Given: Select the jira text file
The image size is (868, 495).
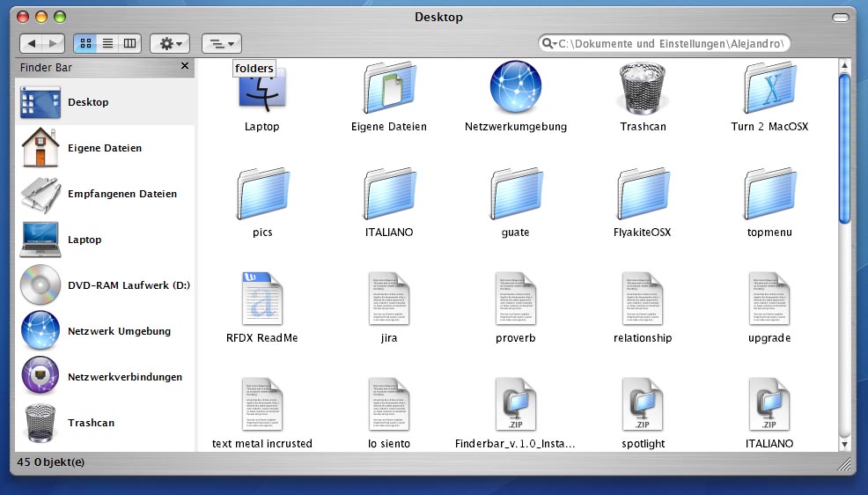Looking at the screenshot, I should click(389, 299).
